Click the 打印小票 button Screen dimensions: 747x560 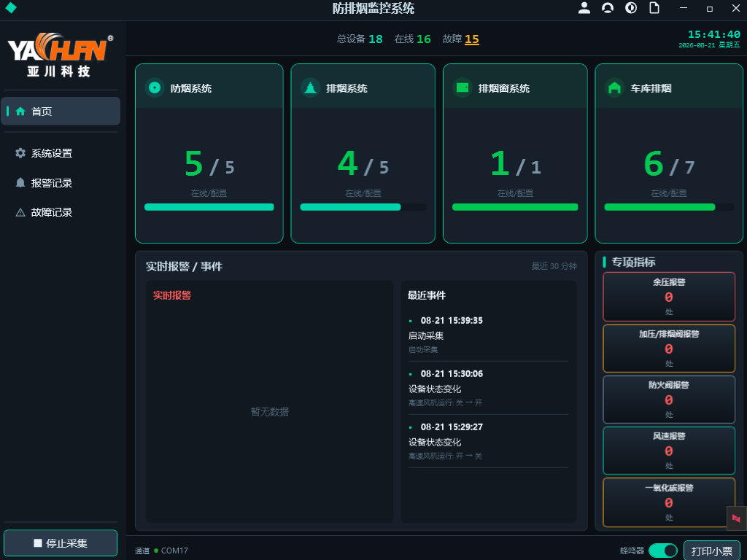point(712,551)
